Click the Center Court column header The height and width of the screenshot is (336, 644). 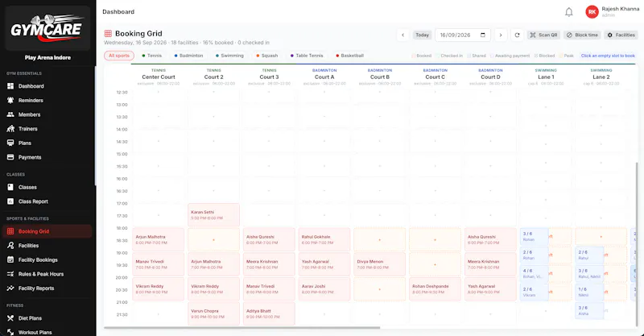click(x=159, y=77)
